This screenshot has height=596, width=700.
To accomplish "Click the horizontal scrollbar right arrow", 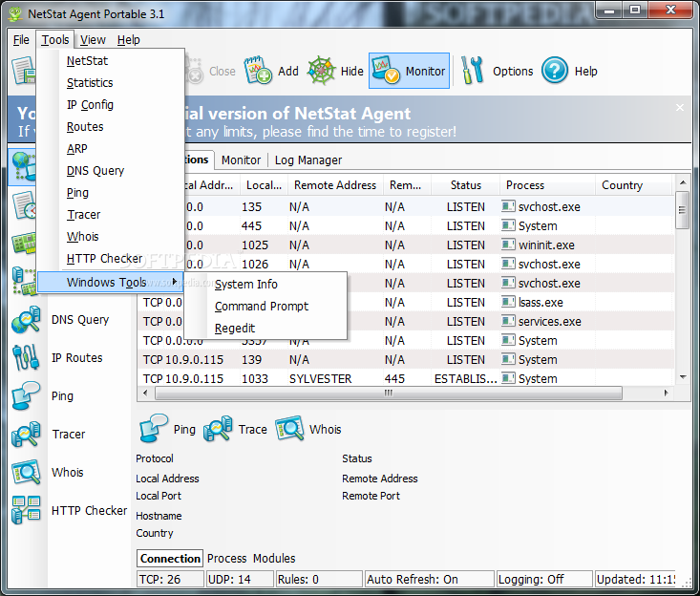I will [666, 393].
